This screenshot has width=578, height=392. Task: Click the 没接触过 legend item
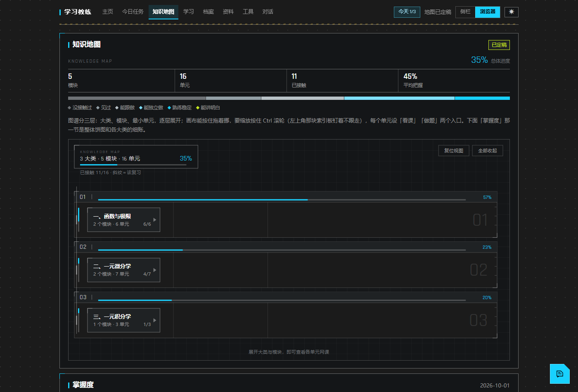pos(80,108)
